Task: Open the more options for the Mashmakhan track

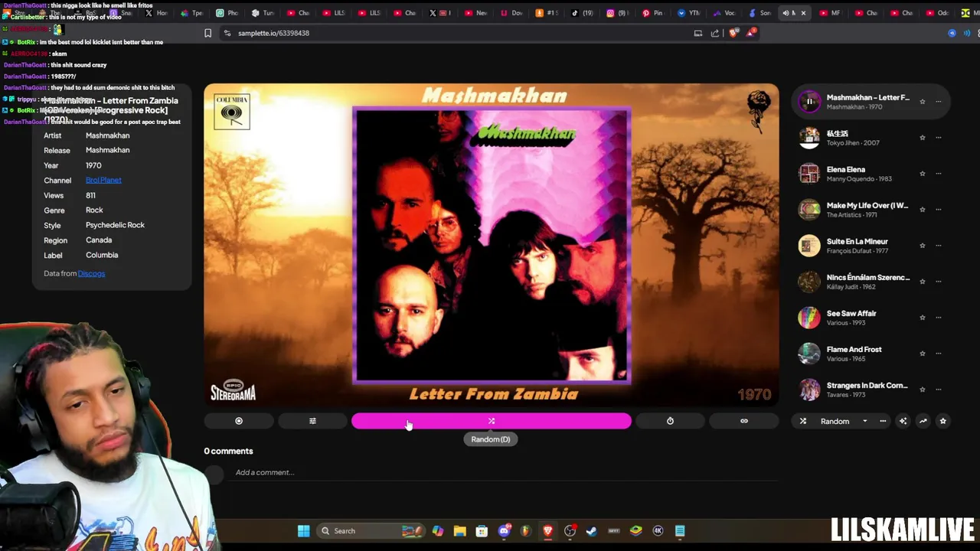Action: [939, 102]
